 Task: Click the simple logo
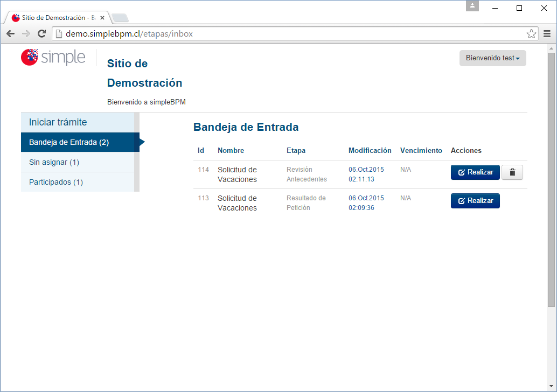pos(53,57)
